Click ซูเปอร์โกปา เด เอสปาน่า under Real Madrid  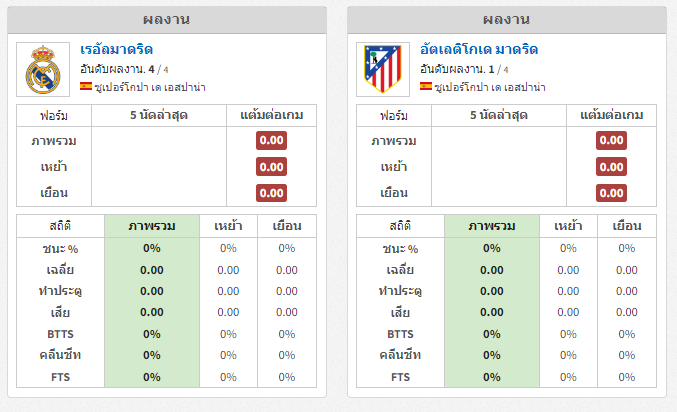coord(150,87)
